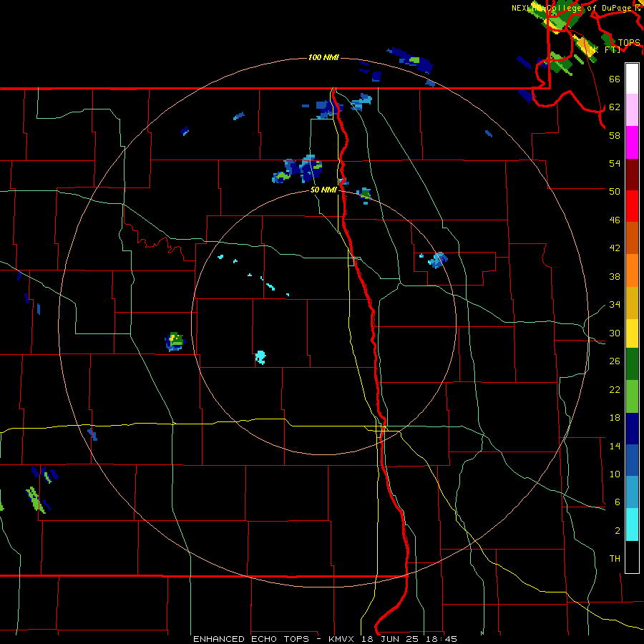Click the yellow-green echo cell west of the 50 NMI ring
Image resolution: width=644 pixels, height=644 pixels.
point(175,341)
